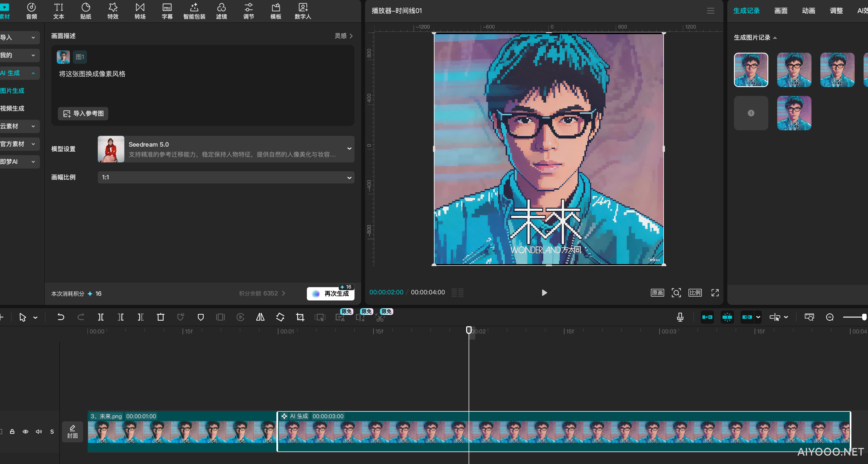Open the 数字人 digital human panel
The image size is (868, 464).
pos(303,11)
